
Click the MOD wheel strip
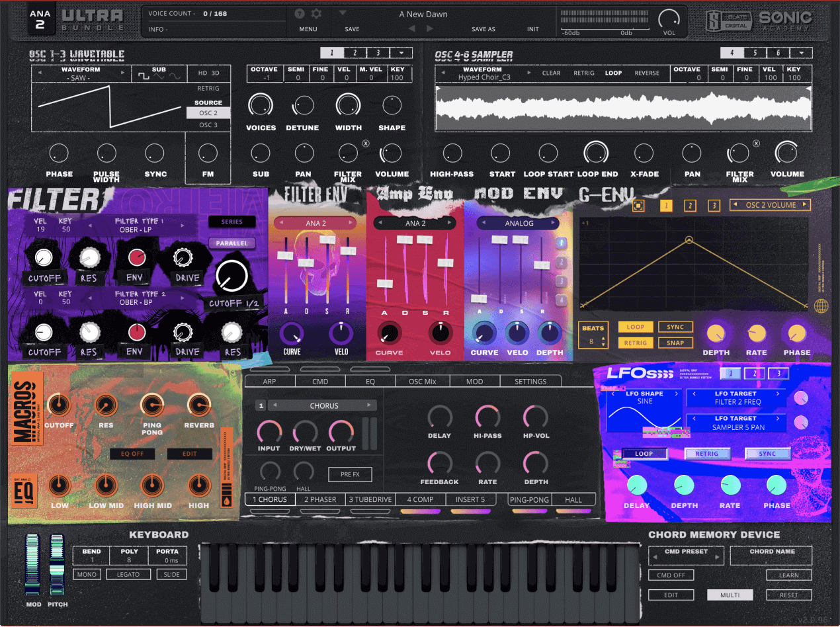point(32,564)
